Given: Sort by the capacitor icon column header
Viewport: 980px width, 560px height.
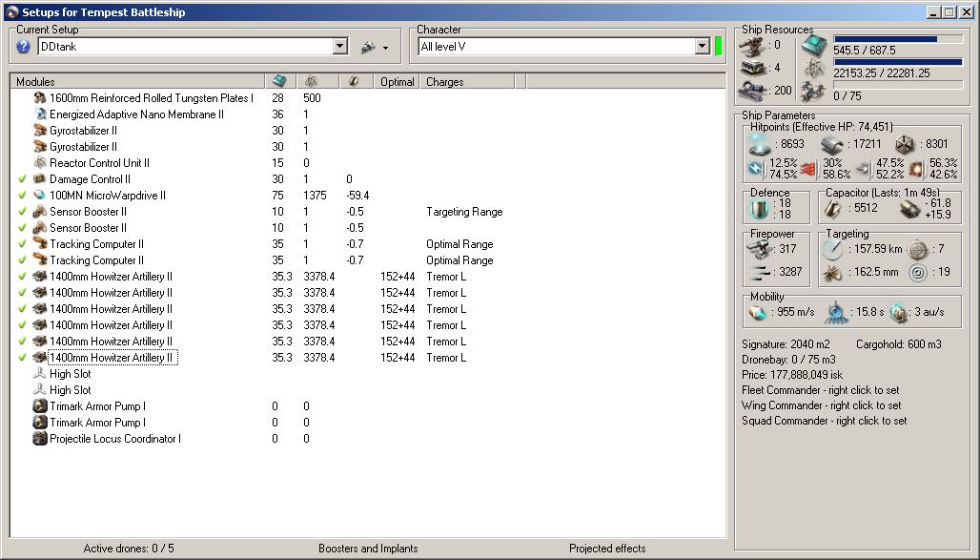Looking at the screenshot, I should coord(357,81).
